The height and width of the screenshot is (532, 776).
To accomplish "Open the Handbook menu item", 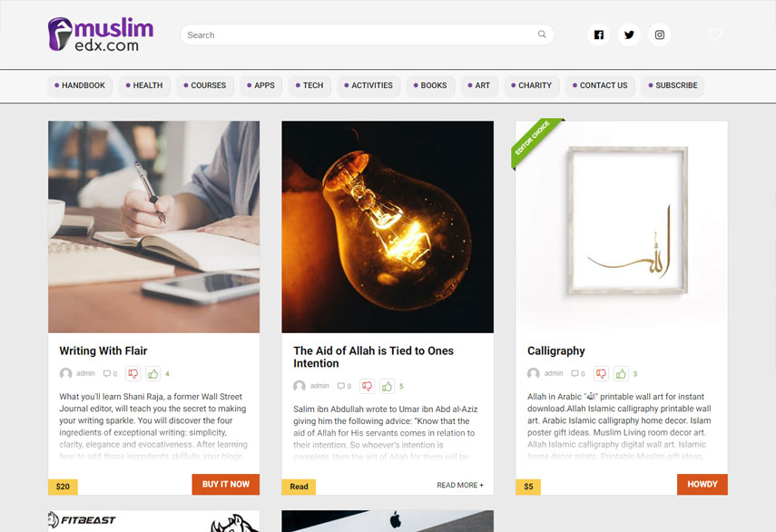I will [x=80, y=85].
